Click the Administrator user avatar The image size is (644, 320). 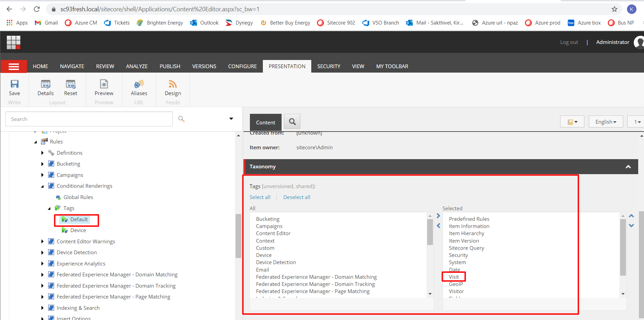click(639, 42)
